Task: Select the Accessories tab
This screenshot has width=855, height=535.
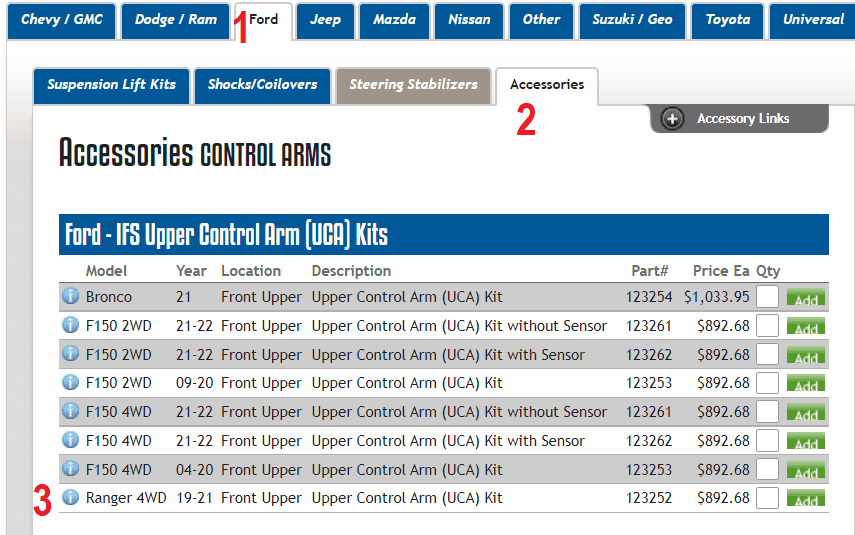Action: tap(547, 85)
